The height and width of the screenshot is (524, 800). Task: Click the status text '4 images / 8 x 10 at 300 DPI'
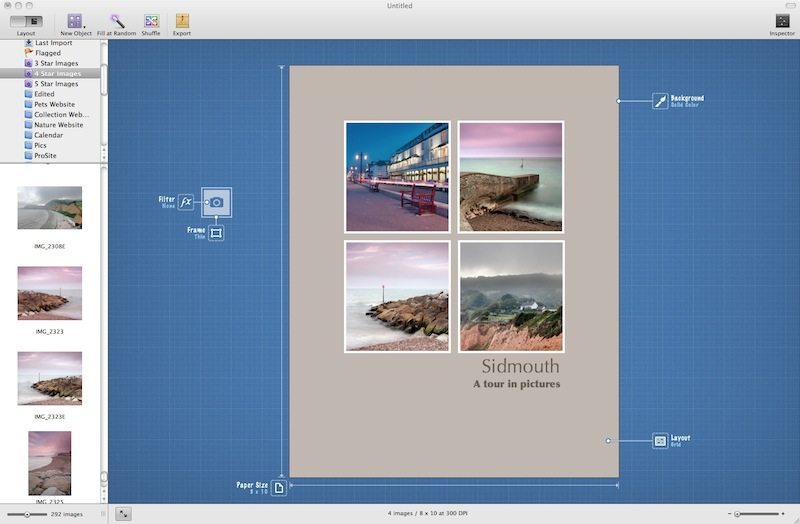pyautogui.click(x=428, y=513)
